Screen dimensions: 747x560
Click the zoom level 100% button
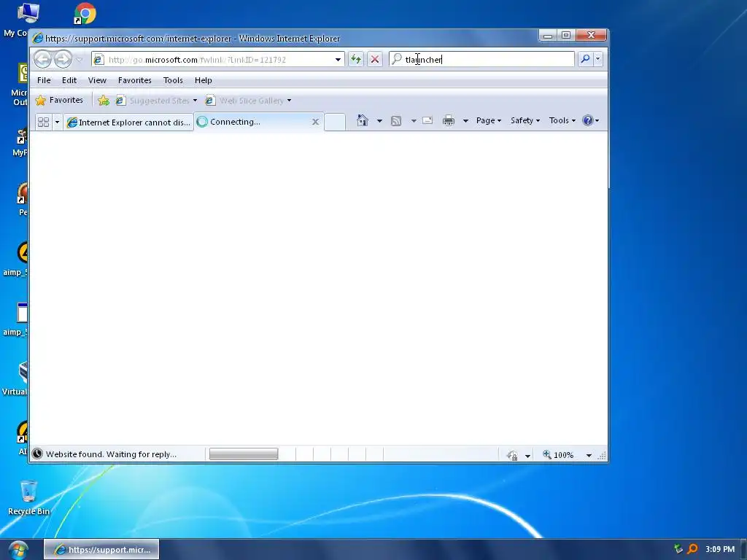558,455
